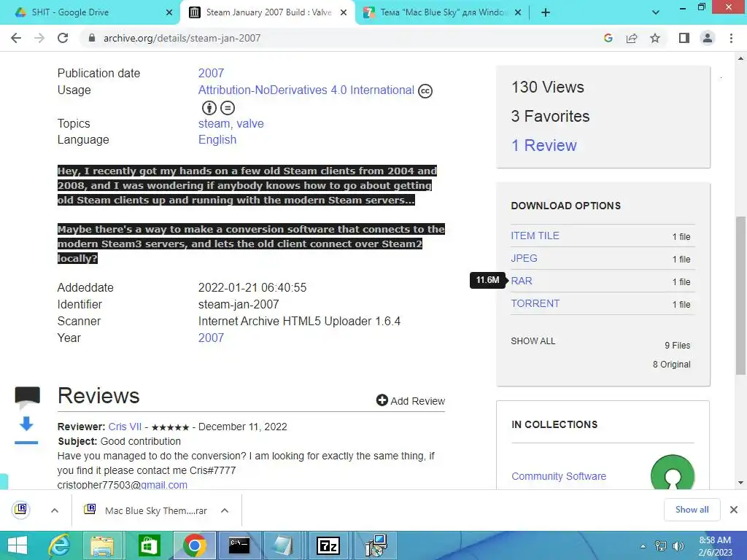Bookmark this page with the star icon
Viewport: 747px width, 560px height.
tap(655, 38)
